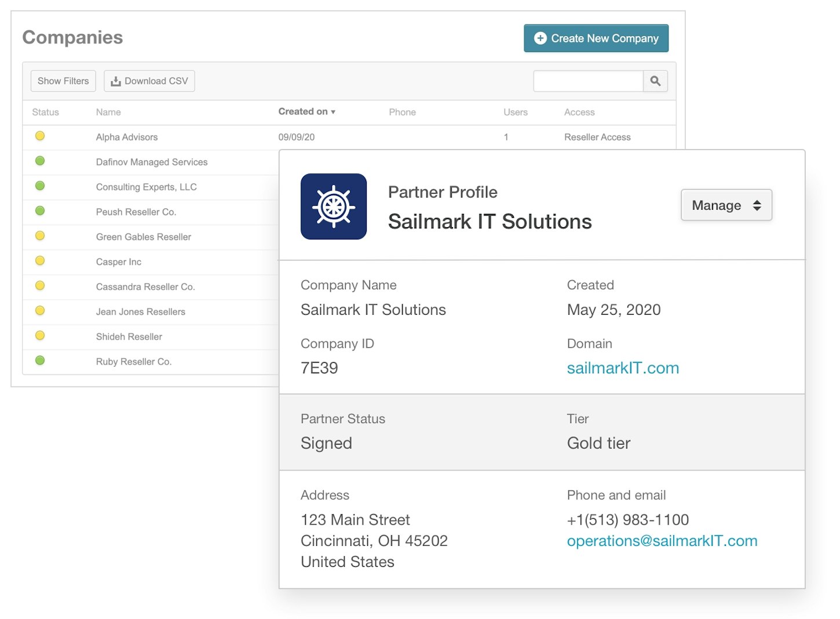Click yellow status dot beside Casper Inc
Screen dimensions: 840x619
point(40,261)
